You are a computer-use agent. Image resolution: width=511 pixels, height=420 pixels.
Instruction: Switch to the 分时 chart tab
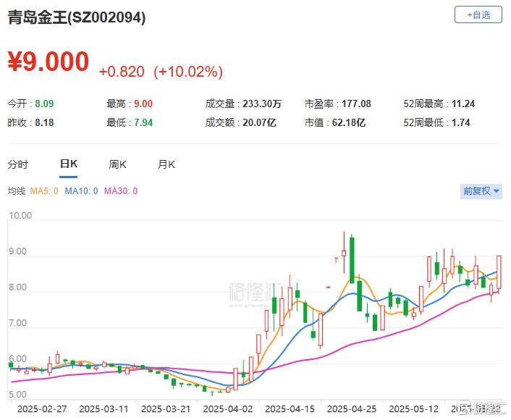coord(18,164)
